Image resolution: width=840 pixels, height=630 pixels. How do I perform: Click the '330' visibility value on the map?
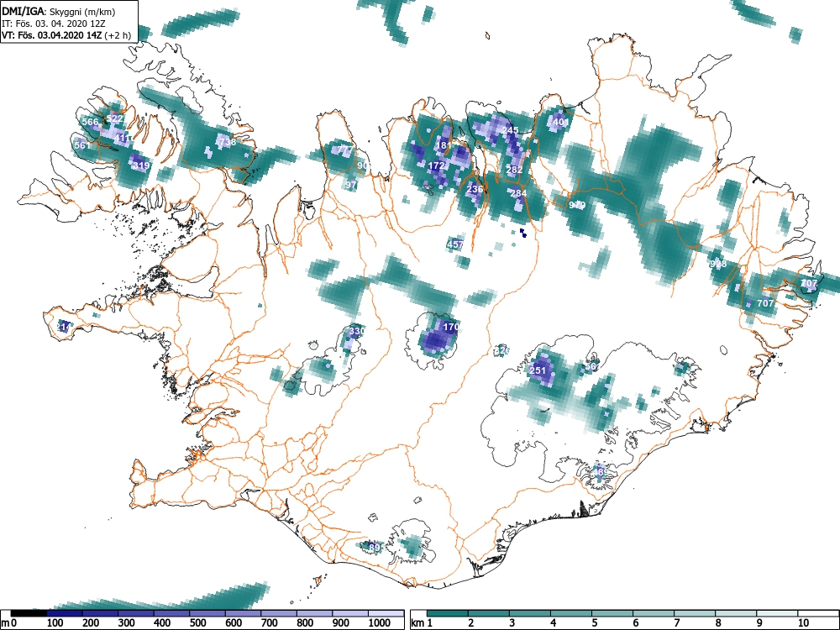pyautogui.click(x=357, y=331)
